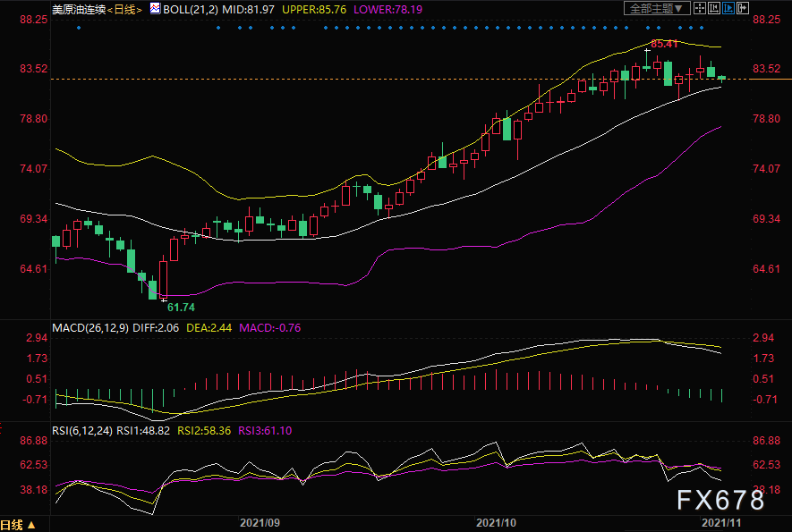Click the 88.25 label on the left price axis
Image resolution: width=792 pixels, height=532 pixels.
coord(34,19)
